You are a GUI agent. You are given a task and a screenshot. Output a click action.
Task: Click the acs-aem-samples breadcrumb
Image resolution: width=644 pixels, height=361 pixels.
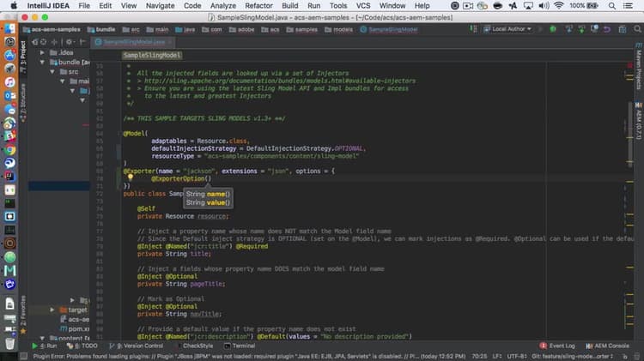52,29
